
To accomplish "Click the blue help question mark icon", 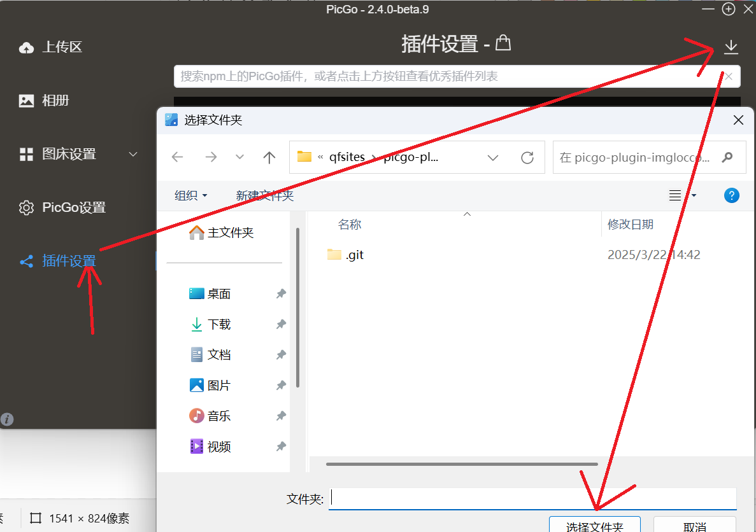I will tap(731, 195).
